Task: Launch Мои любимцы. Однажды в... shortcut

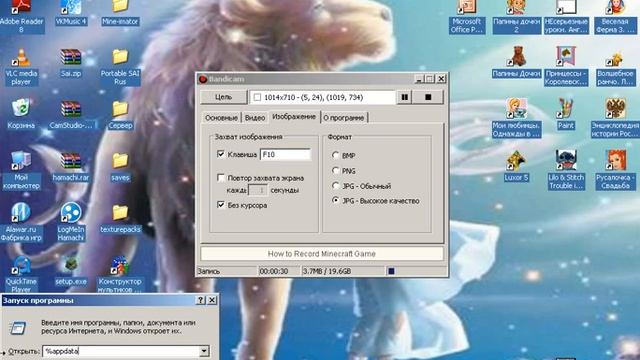Action: [x=516, y=109]
